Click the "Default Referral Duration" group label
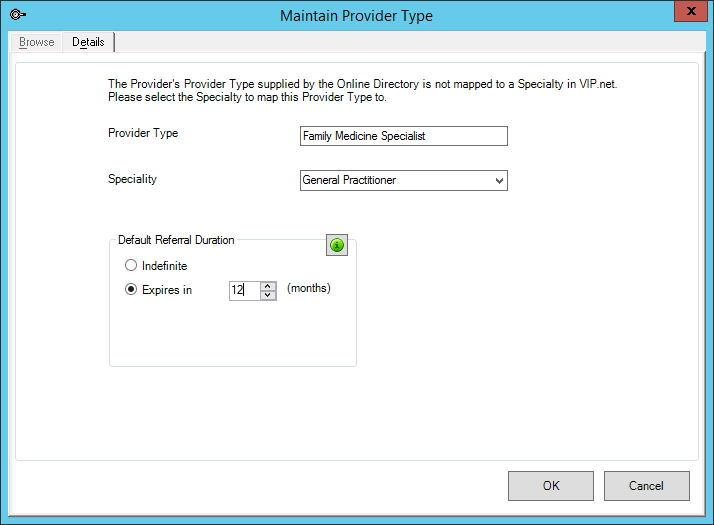The width and height of the screenshot is (714, 525). pos(176,240)
